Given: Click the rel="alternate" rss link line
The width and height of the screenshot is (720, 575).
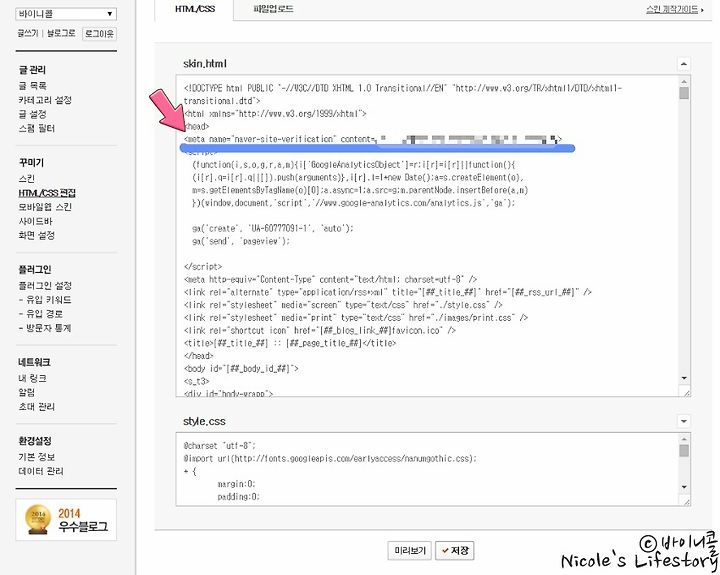Looking at the screenshot, I should point(388,292).
